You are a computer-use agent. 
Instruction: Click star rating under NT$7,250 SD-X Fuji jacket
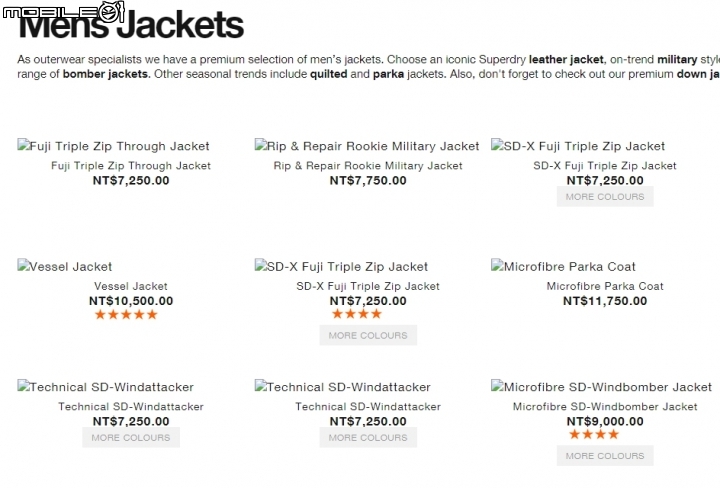point(357,314)
